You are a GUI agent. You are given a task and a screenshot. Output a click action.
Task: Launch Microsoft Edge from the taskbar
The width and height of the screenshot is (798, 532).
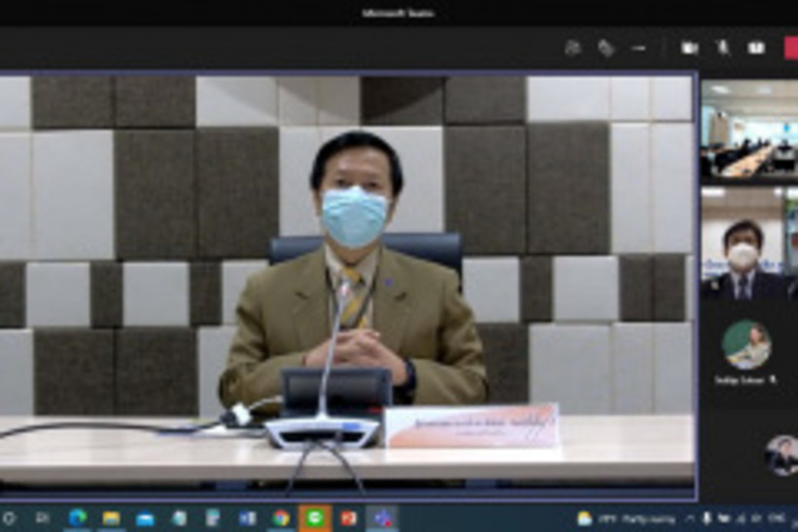(77, 518)
